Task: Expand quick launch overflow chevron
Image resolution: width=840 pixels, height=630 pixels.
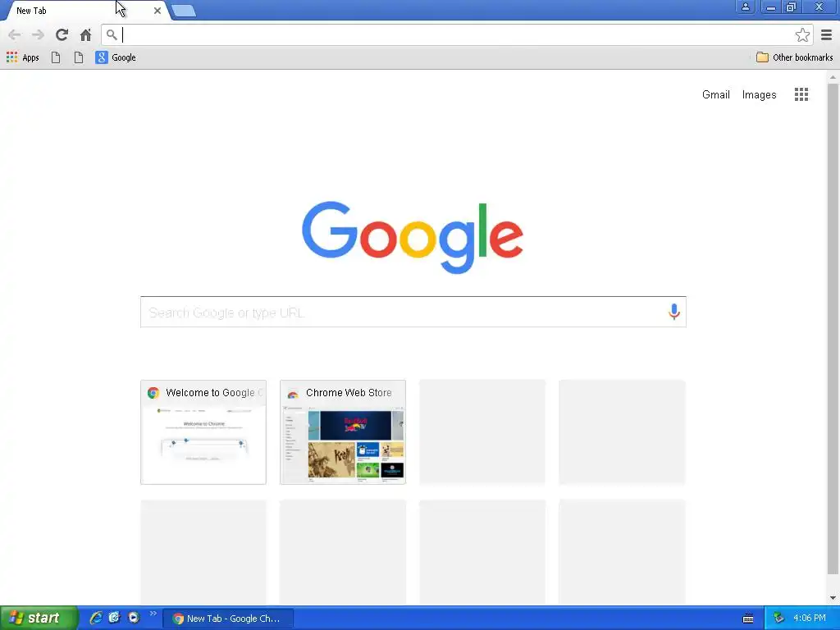Action: click(x=153, y=614)
